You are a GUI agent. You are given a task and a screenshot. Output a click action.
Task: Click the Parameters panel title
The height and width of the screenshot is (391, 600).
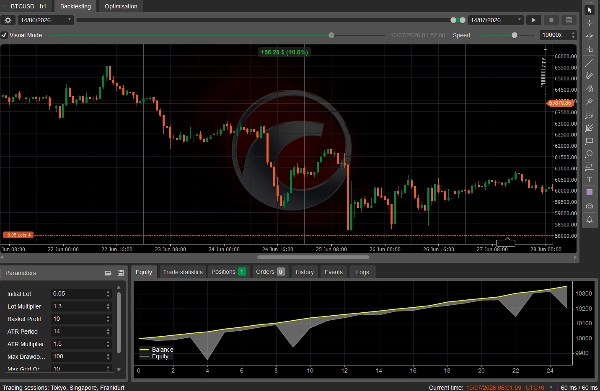21,273
